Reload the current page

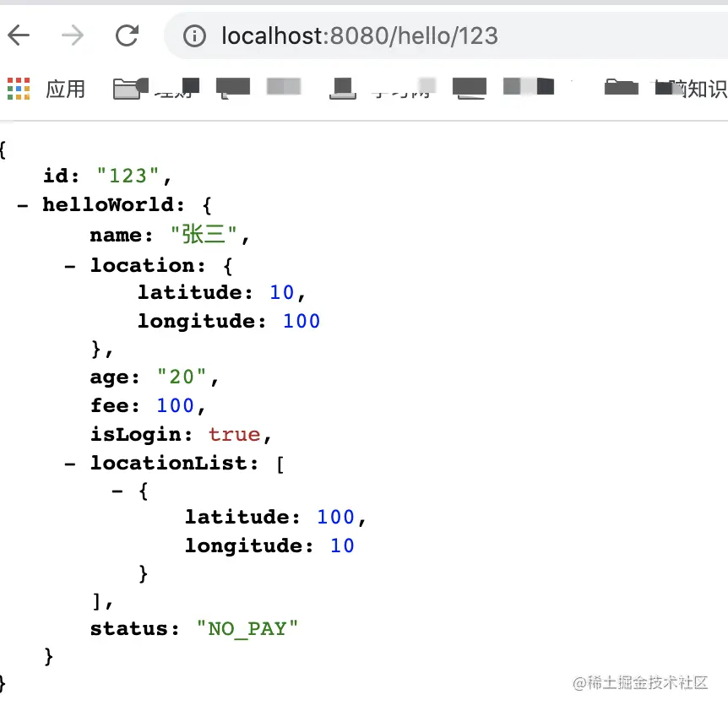(x=128, y=35)
